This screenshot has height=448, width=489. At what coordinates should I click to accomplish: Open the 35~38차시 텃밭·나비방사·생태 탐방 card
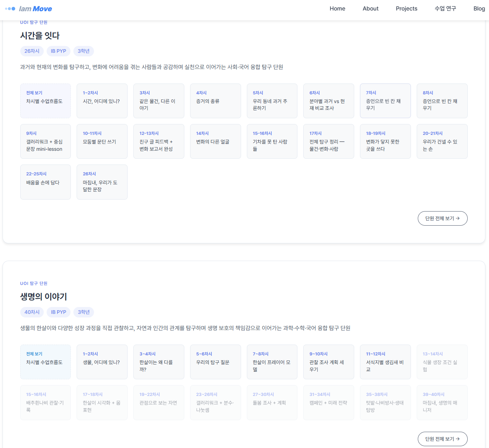pyautogui.click(x=385, y=402)
